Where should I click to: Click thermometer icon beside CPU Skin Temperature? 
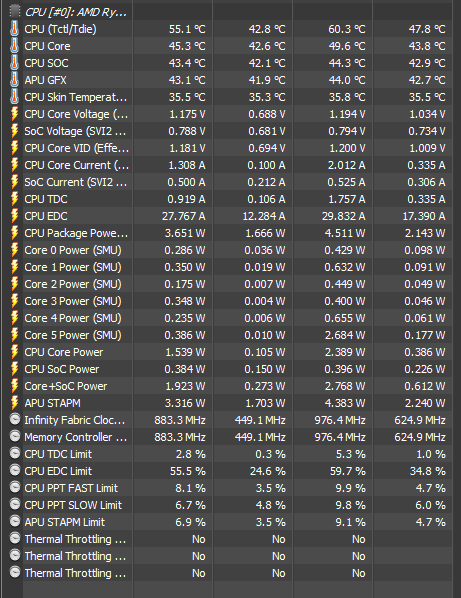[14, 97]
